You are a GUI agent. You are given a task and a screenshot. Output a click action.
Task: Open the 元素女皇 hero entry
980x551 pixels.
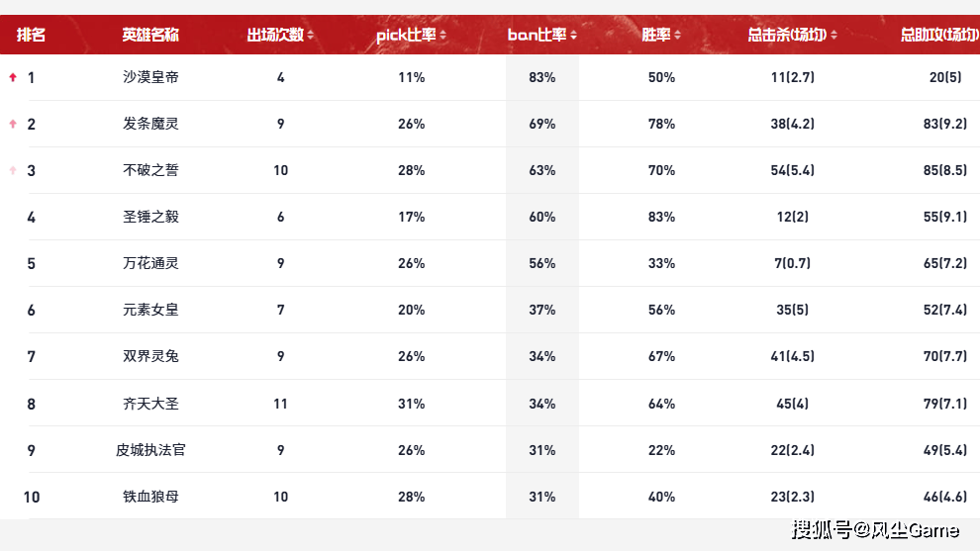pyautogui.click(x=150, y=310)
